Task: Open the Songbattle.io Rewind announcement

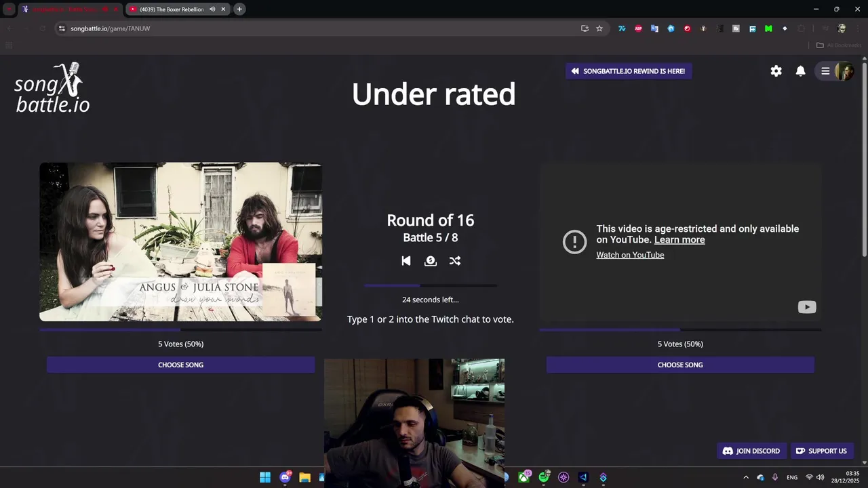Action: [629, 71]
